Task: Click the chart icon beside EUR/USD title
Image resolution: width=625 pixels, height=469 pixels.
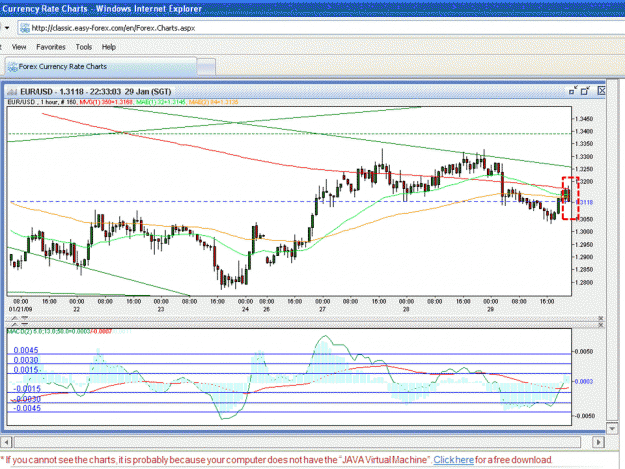Action: (12, 92)
